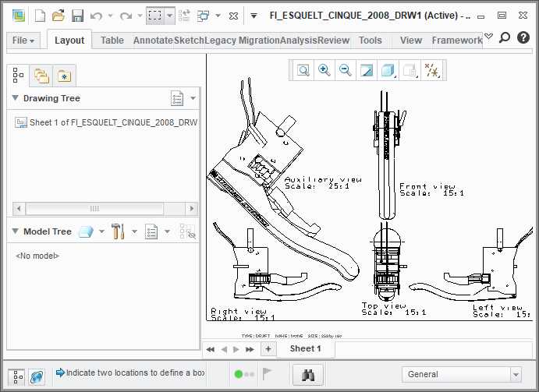The image size is (539, 392).
Task: Open the Model Tree list options dropdown arrow
Action: [x=167, y=231]
